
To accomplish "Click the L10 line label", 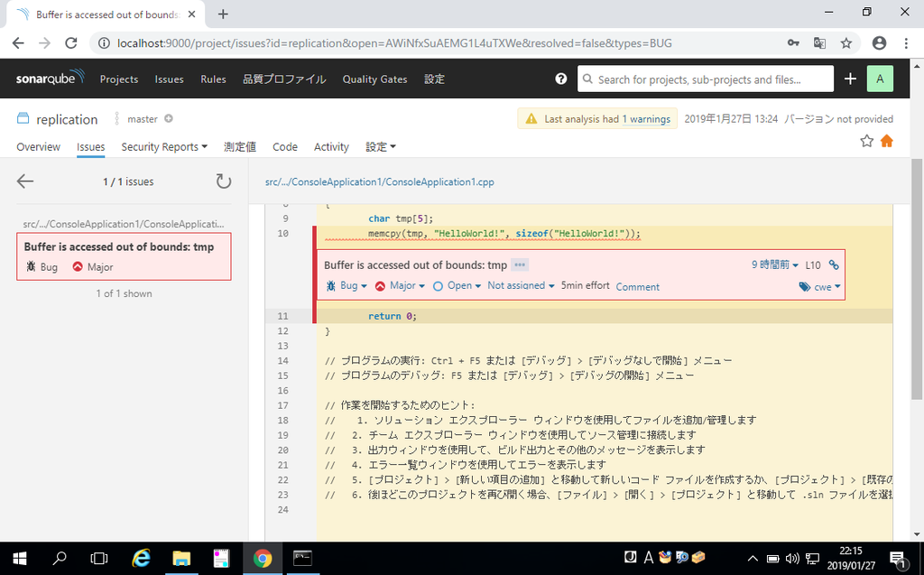I will (x=813, y=264).
